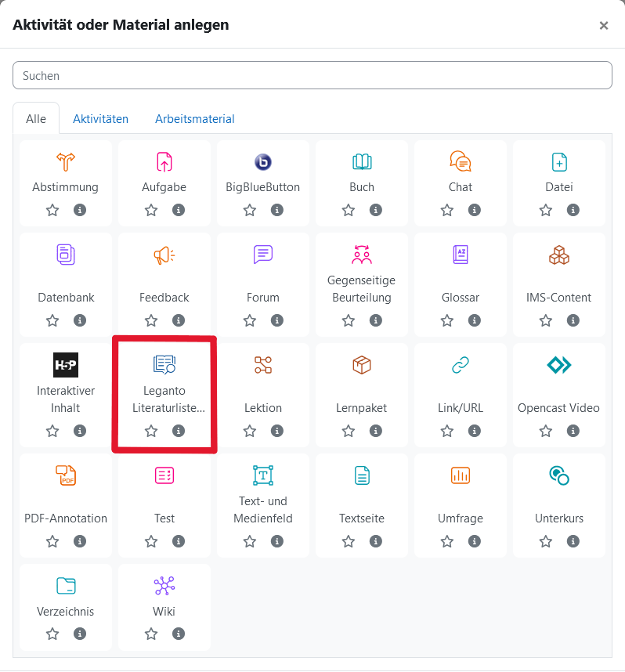Image resolution: width=625 pixels, height=672 pixels.
Task: Close the activity chooser dialog
Action: click(604, 25)
